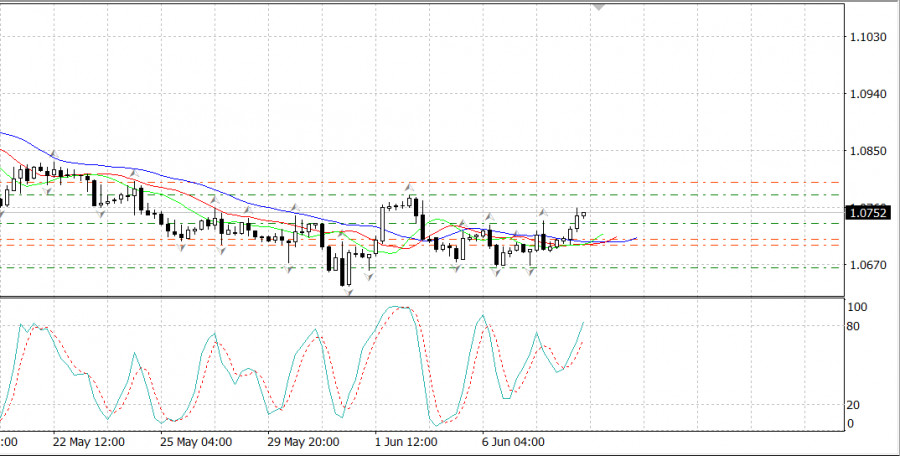Click the down fractal arrow below the lowest candle
This screenshot has width=900, height=456.
[350, 292]
